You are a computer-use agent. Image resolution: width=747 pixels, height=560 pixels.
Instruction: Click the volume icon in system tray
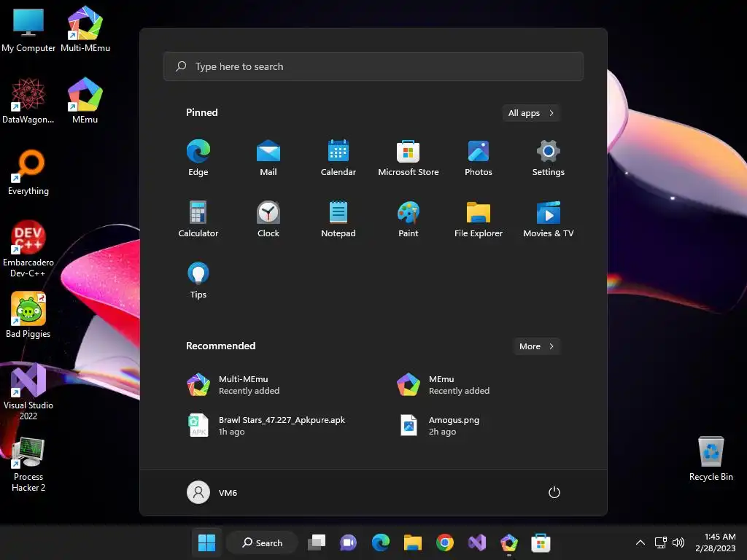tap(678, 542)
